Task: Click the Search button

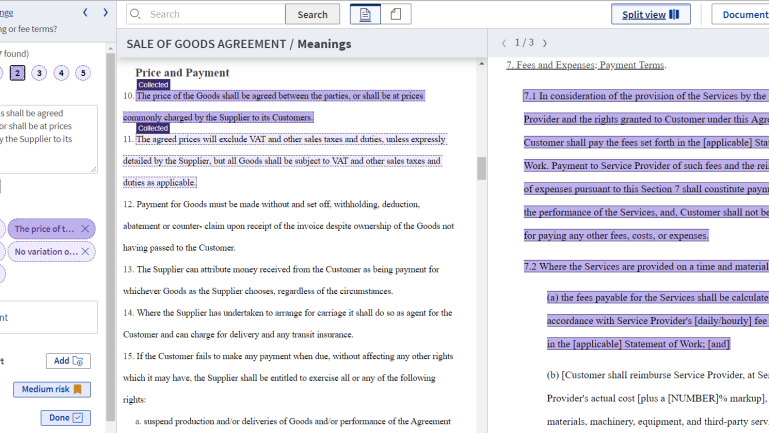Action: pos(312,14)
